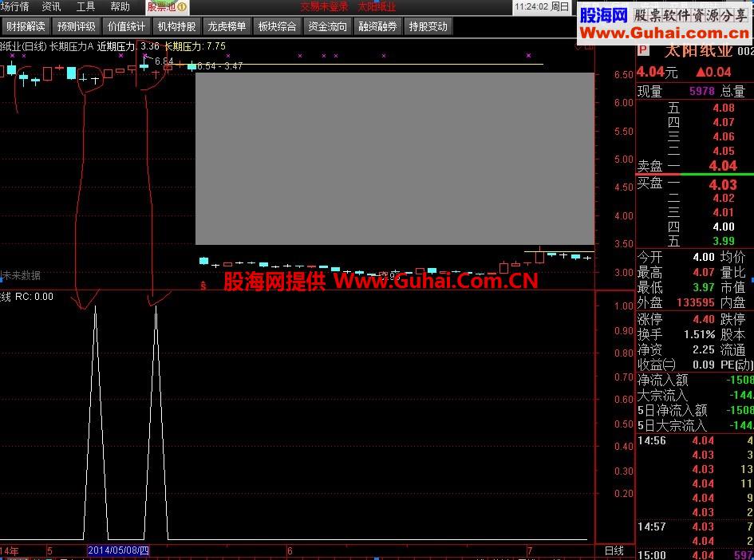Click the red P icon beside 太阳纸业

642,49
